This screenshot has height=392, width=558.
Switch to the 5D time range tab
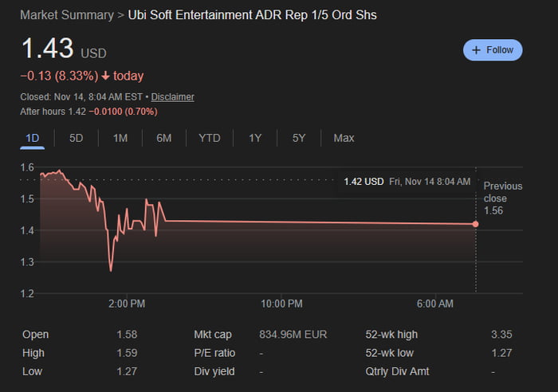[77, 138]
